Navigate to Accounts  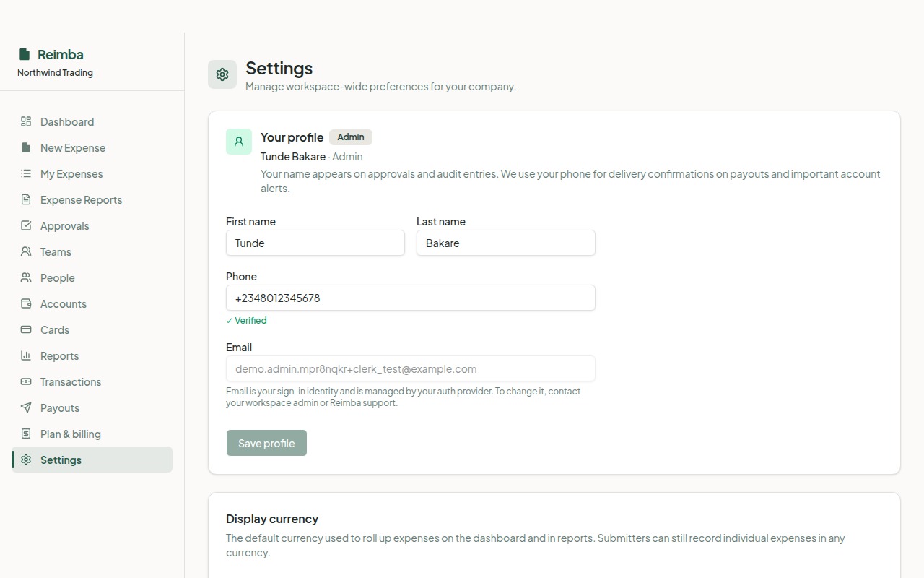click(x=92, y=303)
